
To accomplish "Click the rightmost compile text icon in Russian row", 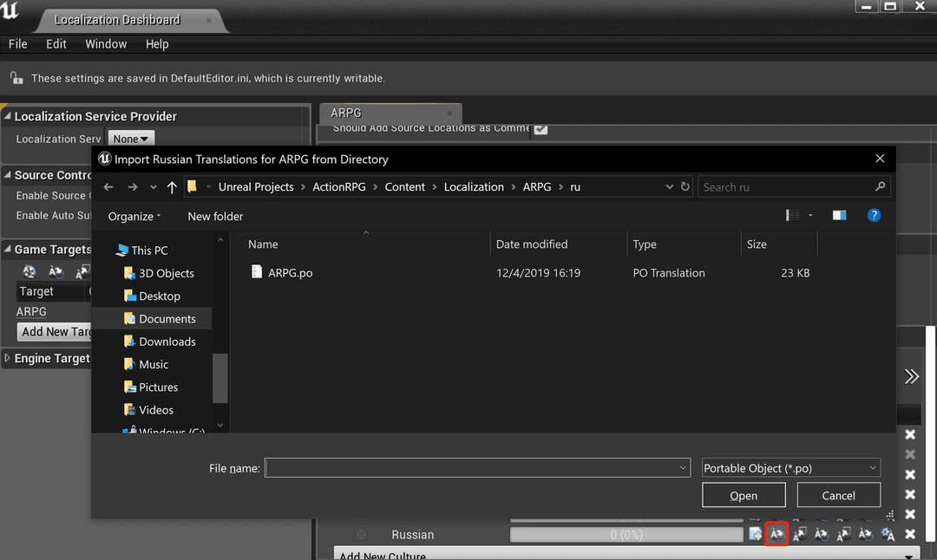I will point(888,535).
